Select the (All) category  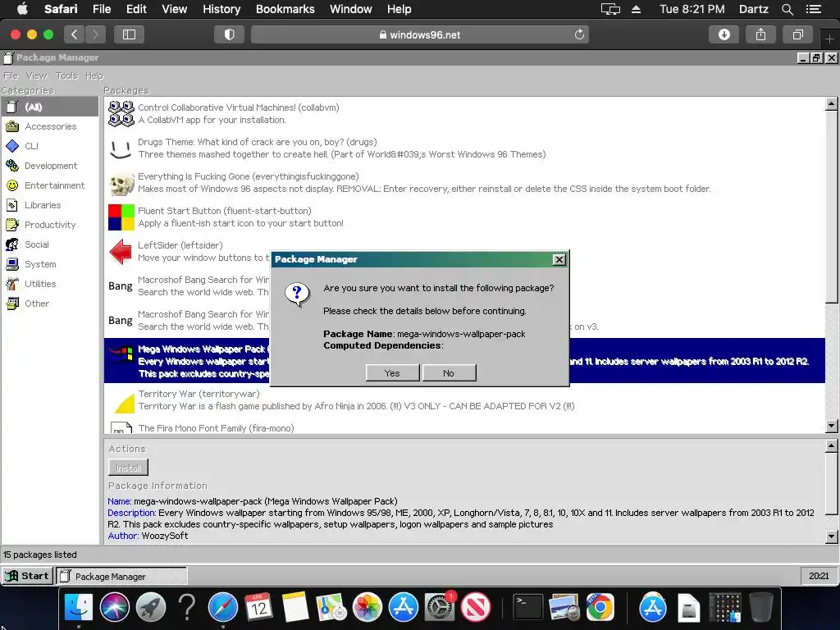pyautogui.click(x=50, y=107)
